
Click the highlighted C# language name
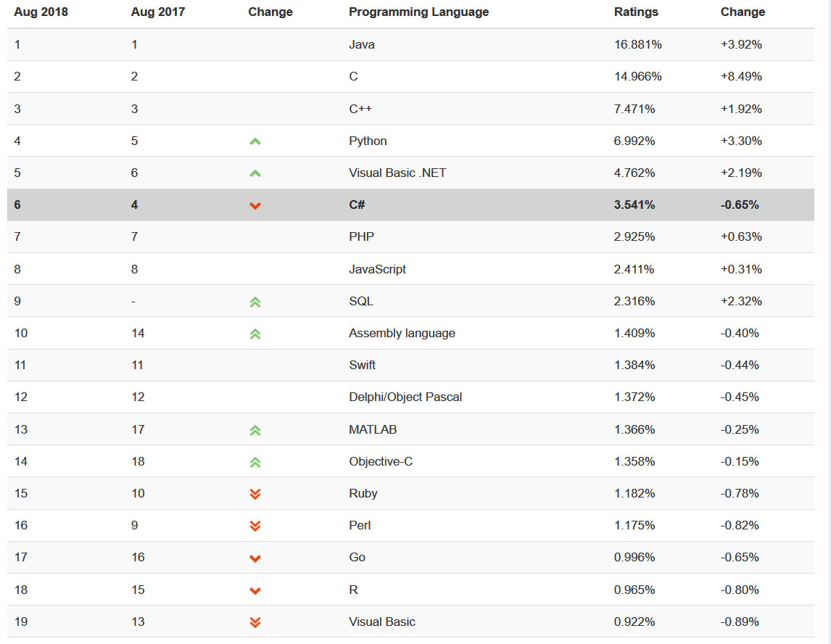(357, 205)
